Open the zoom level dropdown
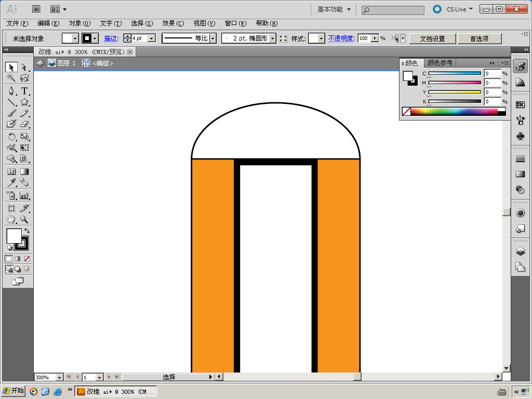The image size is (532, 399). (x=59, y=377)
